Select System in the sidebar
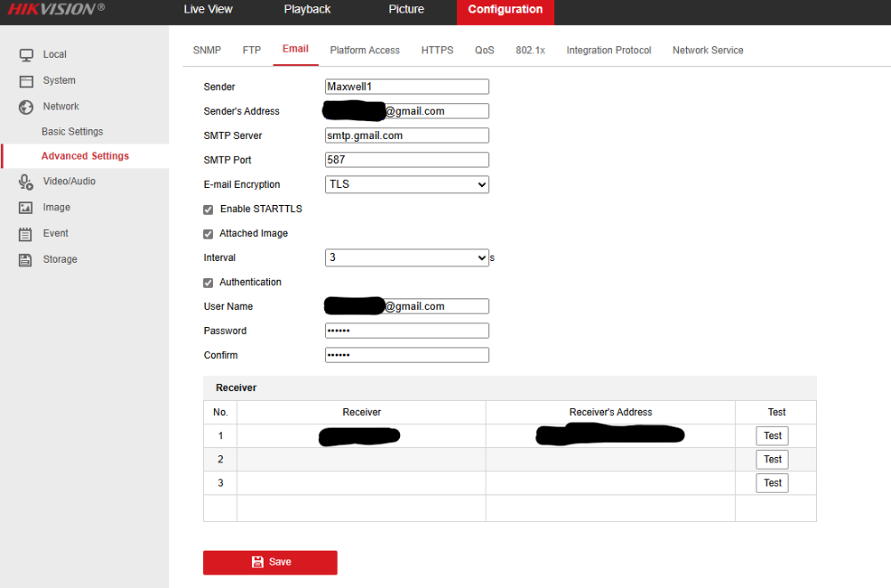This screenshot has width=891, height=588. (x=59, y=80)
